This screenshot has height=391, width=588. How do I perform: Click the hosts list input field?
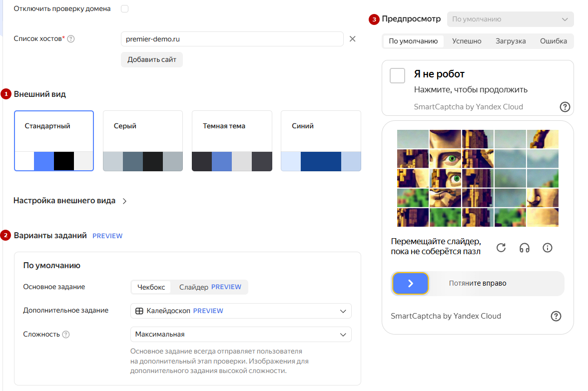pyautogui.click(x=232, y=39)
